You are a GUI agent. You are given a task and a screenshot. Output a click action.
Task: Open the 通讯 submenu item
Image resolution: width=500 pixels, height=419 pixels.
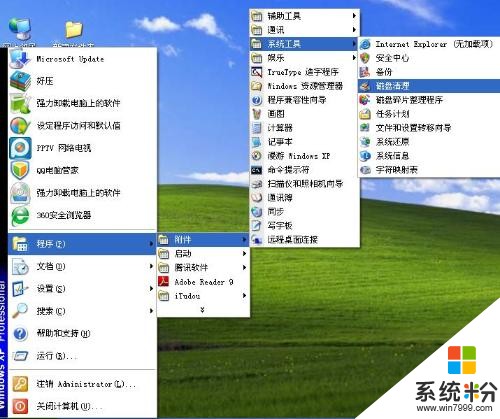pyautogui.click(x=304, y=30)
